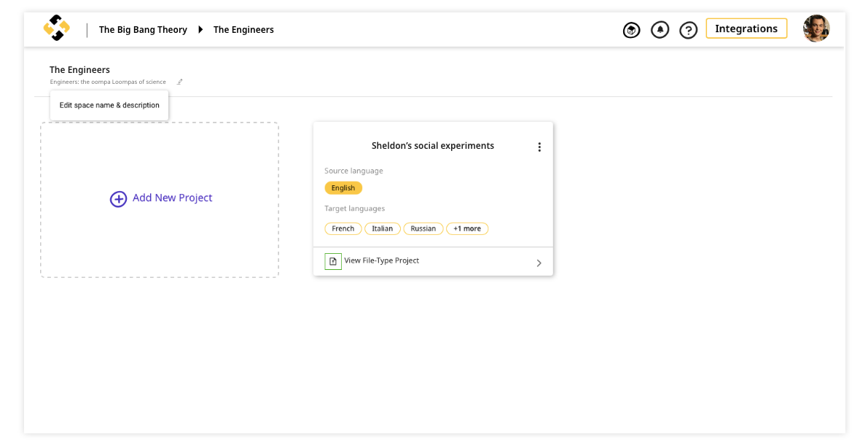The width and height of the screenshot is (868, 445).
Task: Open the cube icon in the header
Action: (x=631, y=30)
